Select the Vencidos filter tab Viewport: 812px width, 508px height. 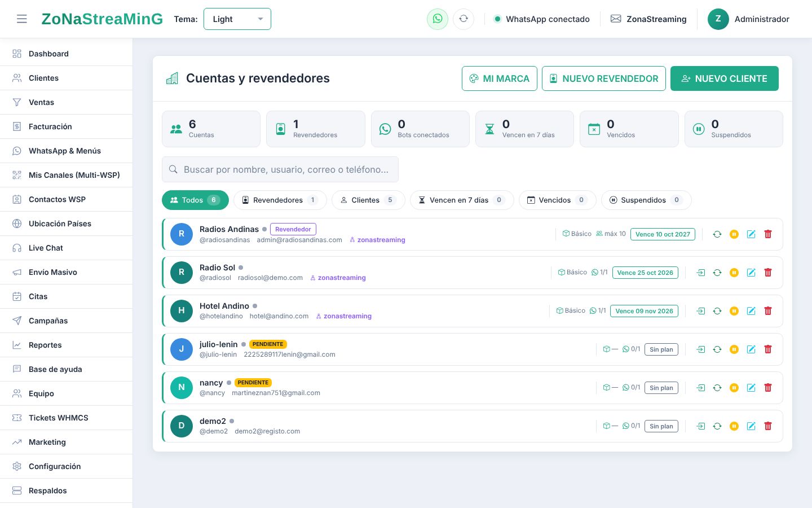[x=558, y=200]
